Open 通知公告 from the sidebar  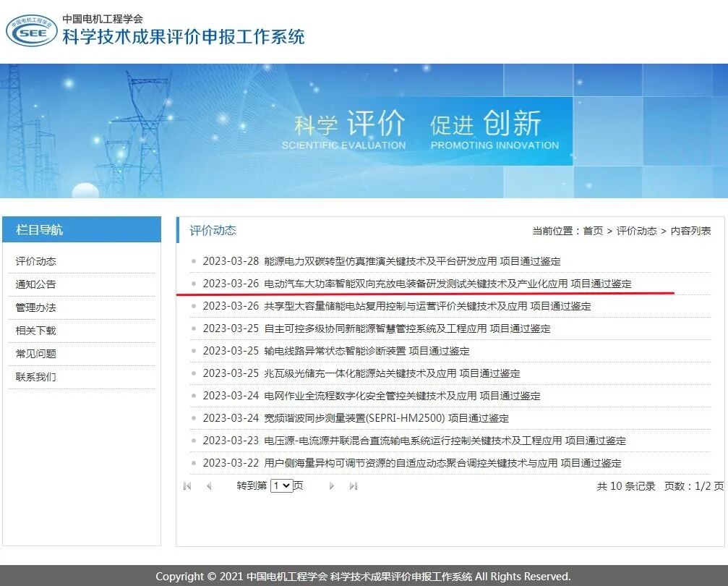point(35,284)
